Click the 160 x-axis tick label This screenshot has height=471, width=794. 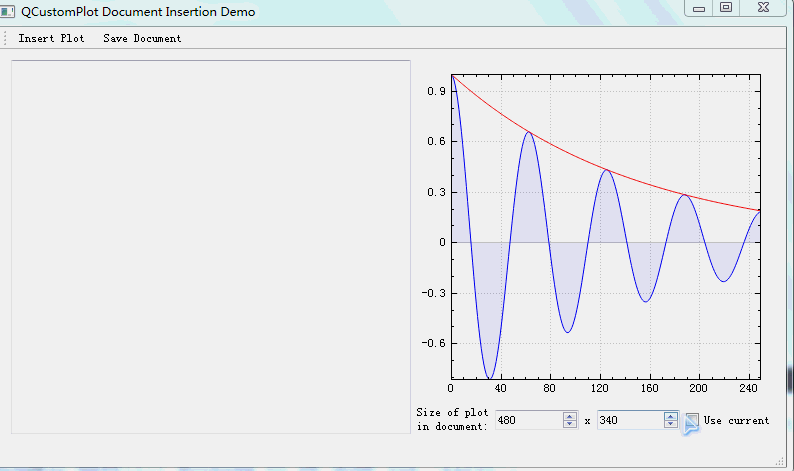pyautogui.click(x=649, y=388)
